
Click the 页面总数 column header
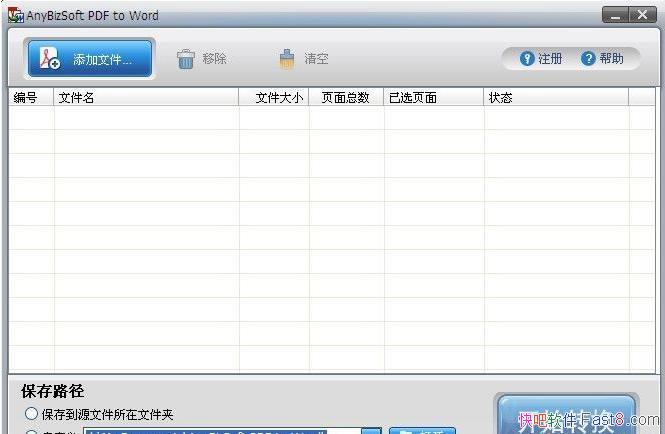(x=346, y=98)
